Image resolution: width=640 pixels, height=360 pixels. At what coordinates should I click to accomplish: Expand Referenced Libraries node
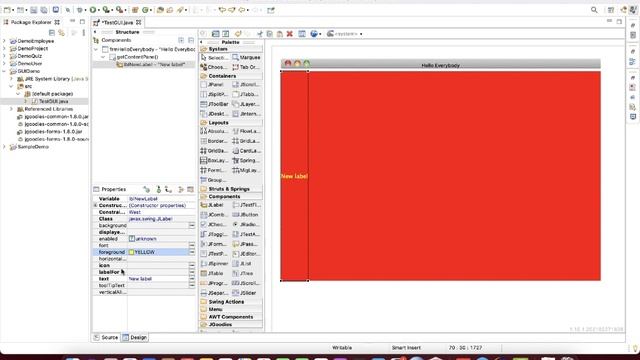click(11, 109)
